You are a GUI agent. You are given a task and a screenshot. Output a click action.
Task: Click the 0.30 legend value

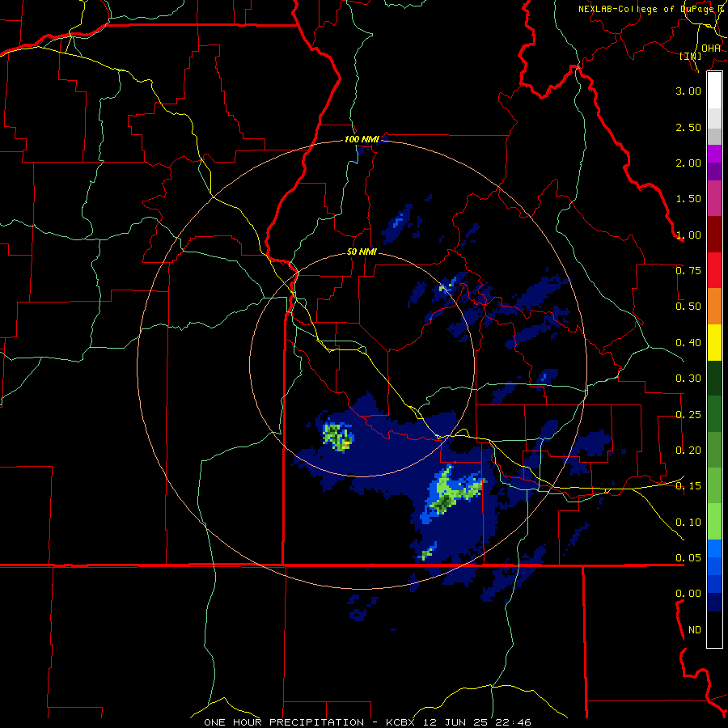coord(688,379)
